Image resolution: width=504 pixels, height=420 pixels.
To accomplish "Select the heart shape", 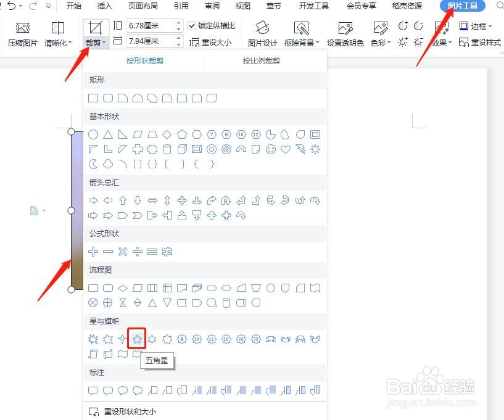I will [286, 149].
